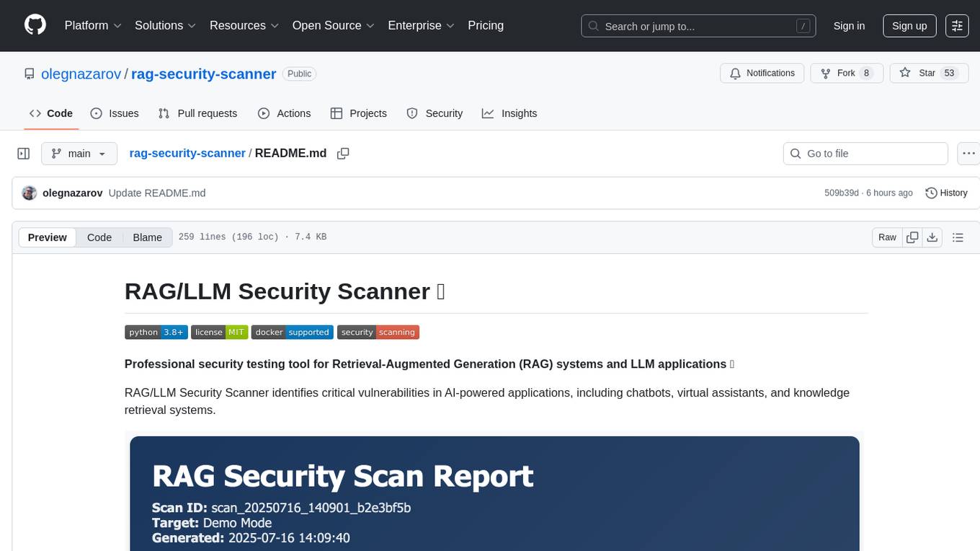Expand the Enterprise menu
980x551 pixels.
pyautogui.click(x=421, y=25)
